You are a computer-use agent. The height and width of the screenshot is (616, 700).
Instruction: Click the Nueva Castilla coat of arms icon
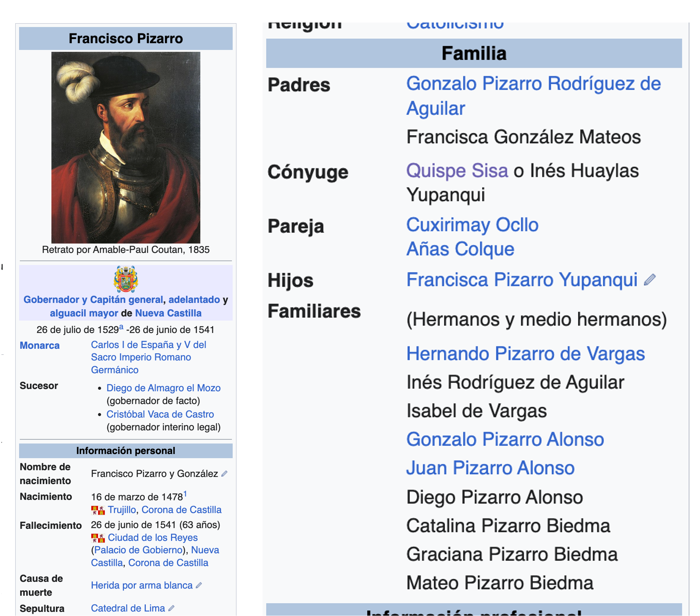pyautogui.click(x=126, y=279)
